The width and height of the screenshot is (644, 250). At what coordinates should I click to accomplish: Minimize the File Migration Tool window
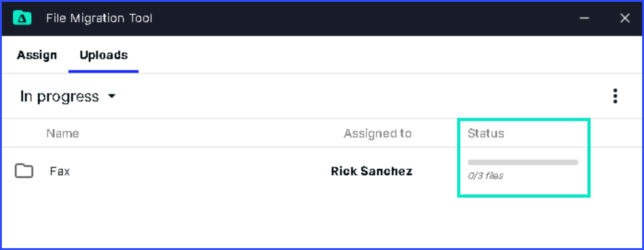tap(584, 18)
